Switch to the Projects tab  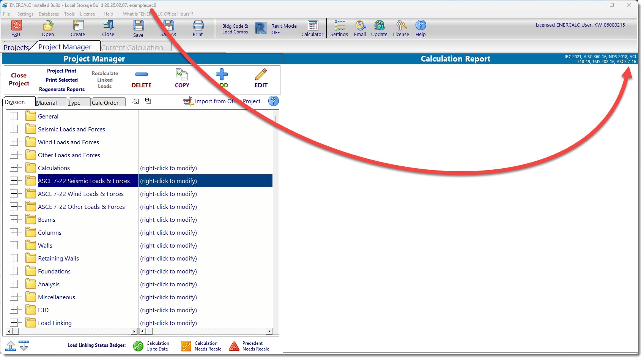16,47
